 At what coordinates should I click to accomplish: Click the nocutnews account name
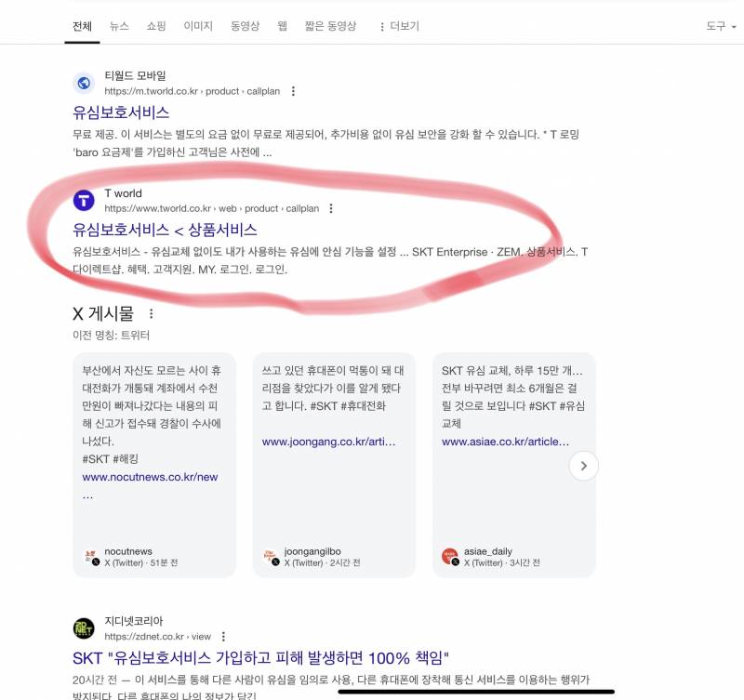tap(128, 551)
